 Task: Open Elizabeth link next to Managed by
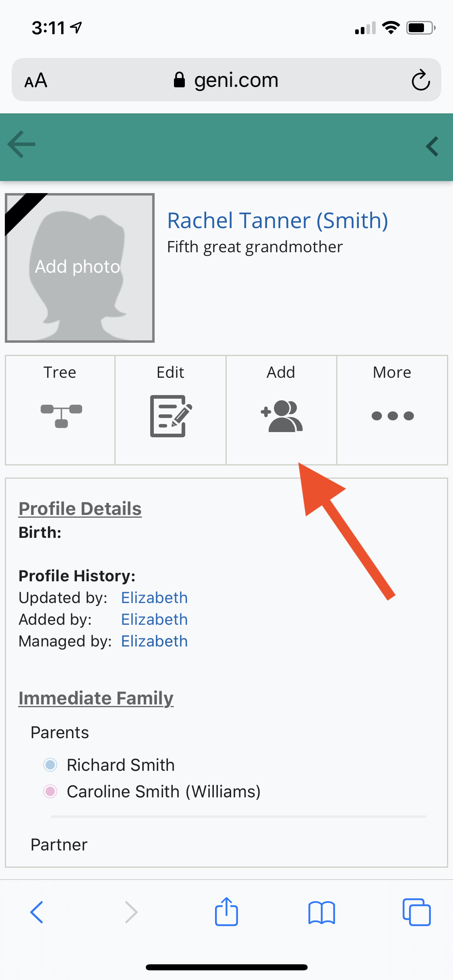point(155,641)
